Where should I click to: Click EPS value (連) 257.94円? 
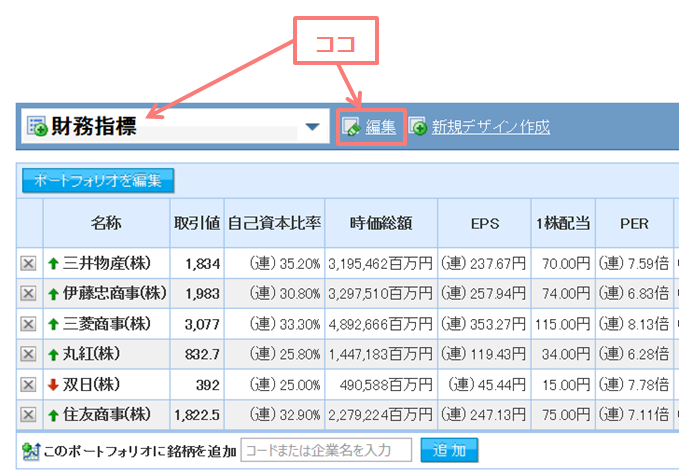click(x=484, y=293)
